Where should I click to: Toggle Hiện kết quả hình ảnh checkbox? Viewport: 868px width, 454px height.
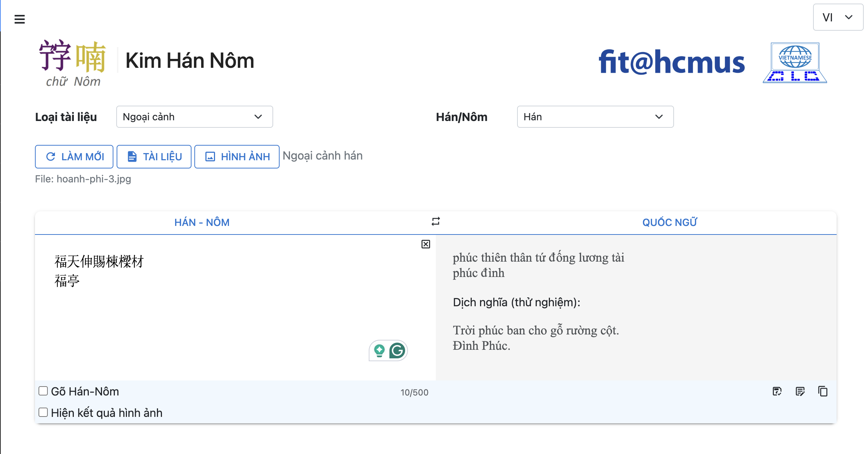(x=43, y=412)
